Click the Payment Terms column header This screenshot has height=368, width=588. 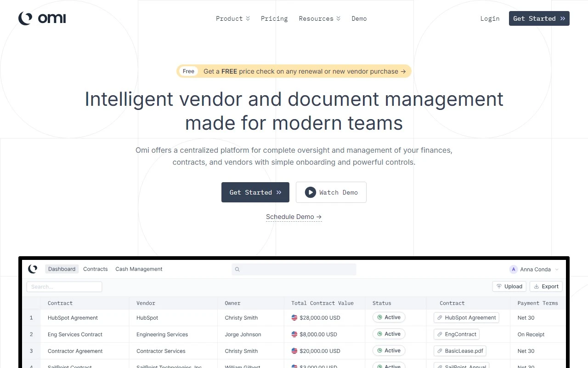tap(537, 303)
